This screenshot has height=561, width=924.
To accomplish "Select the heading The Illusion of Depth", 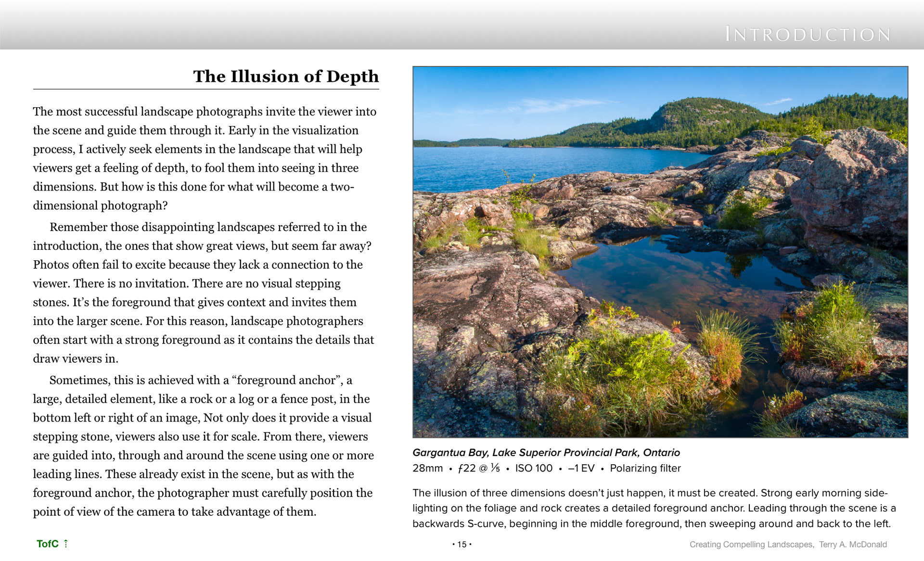I will 286,76.
